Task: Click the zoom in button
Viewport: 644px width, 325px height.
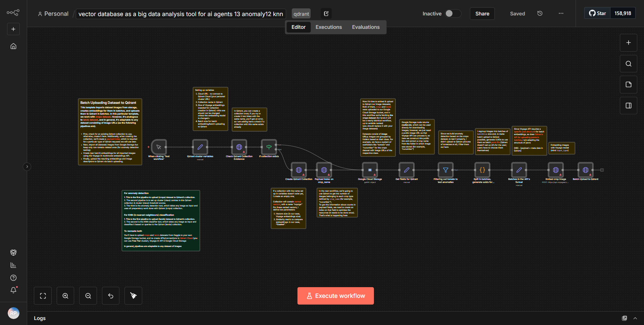Action: point(65,296)
